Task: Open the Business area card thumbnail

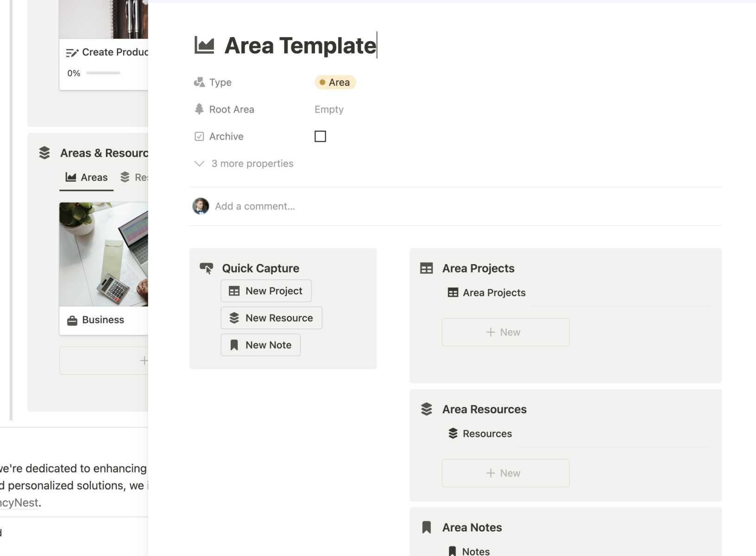Action: pos(104,254)
